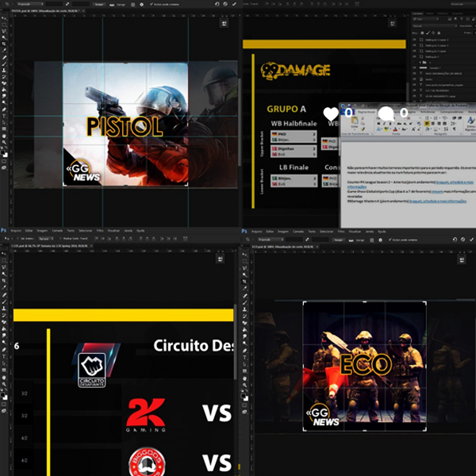This screenshot has width=476, height=476.
Task: Click the Apagar button in the ECO window
Action: coord(339,240)
